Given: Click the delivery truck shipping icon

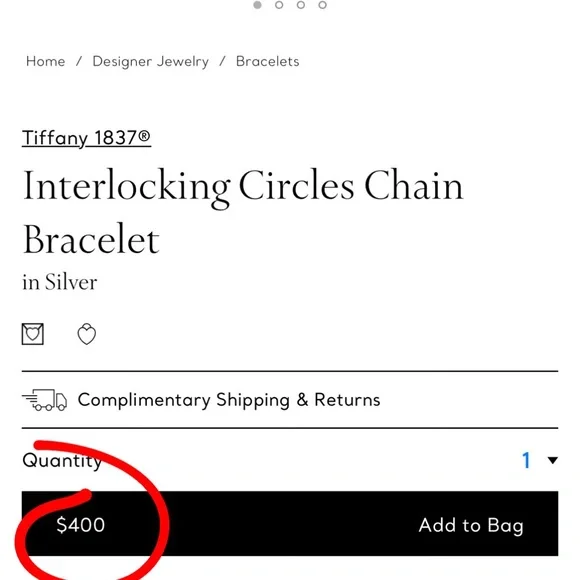Looking at the screenshot, I should [x=45, y=400].
